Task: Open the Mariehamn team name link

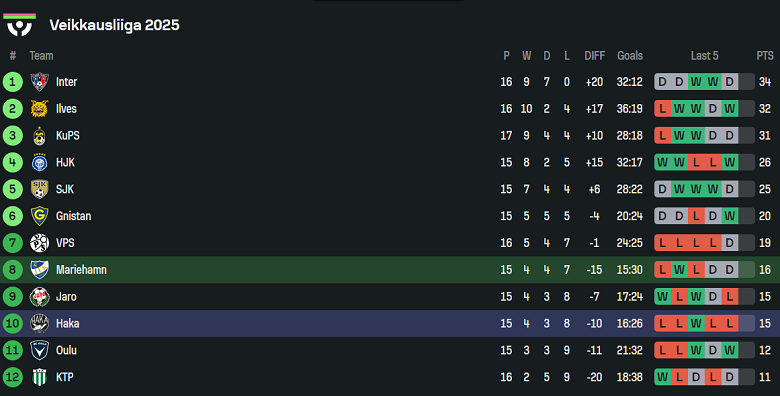Action: click(81, 270)
